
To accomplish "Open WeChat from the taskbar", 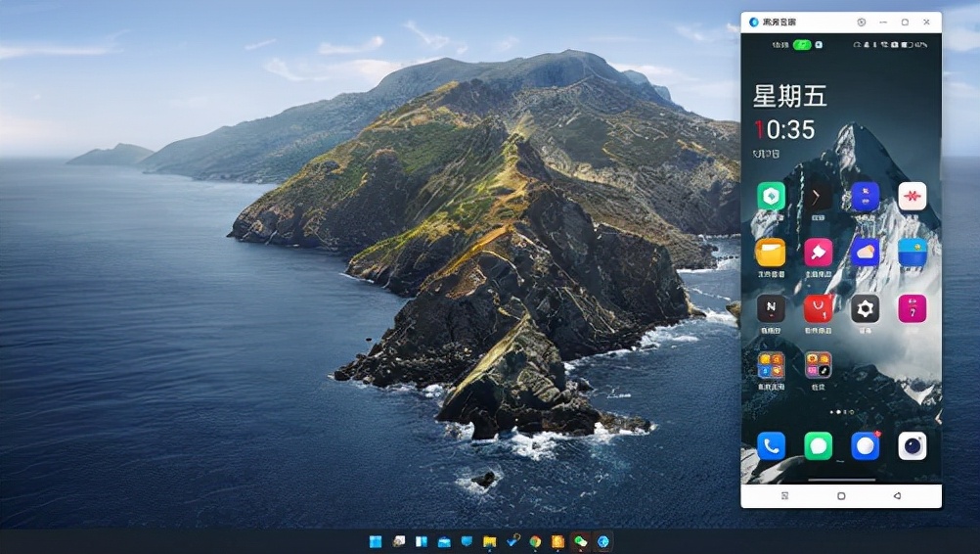I will (581, 541).
